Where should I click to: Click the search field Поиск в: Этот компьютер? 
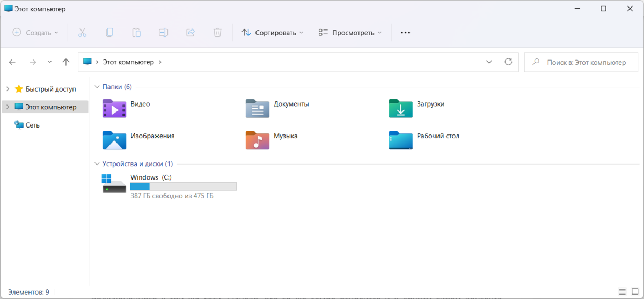pyautogui.click(x=582, y=62)
